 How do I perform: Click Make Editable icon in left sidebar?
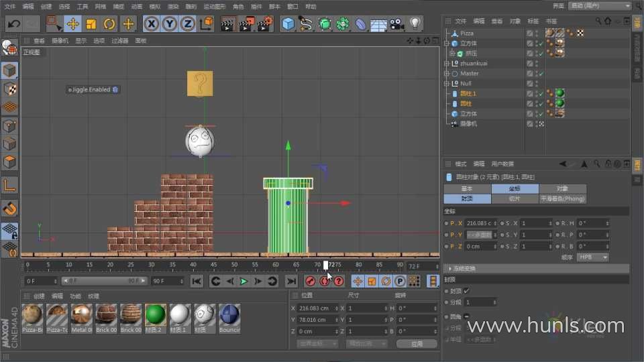(x=9, y=48)
